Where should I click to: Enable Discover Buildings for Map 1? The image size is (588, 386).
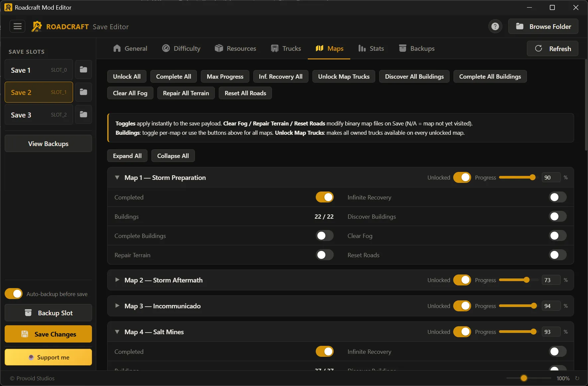(557, 216)
